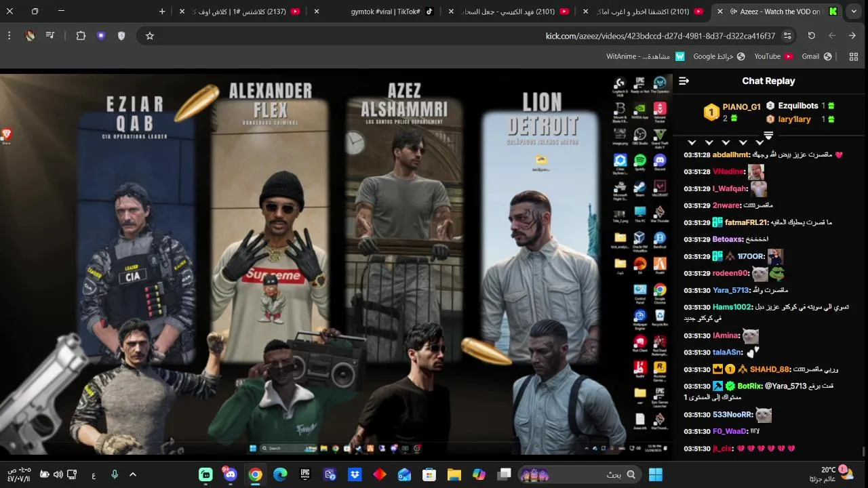Reload the Kick page

(811, 36)
